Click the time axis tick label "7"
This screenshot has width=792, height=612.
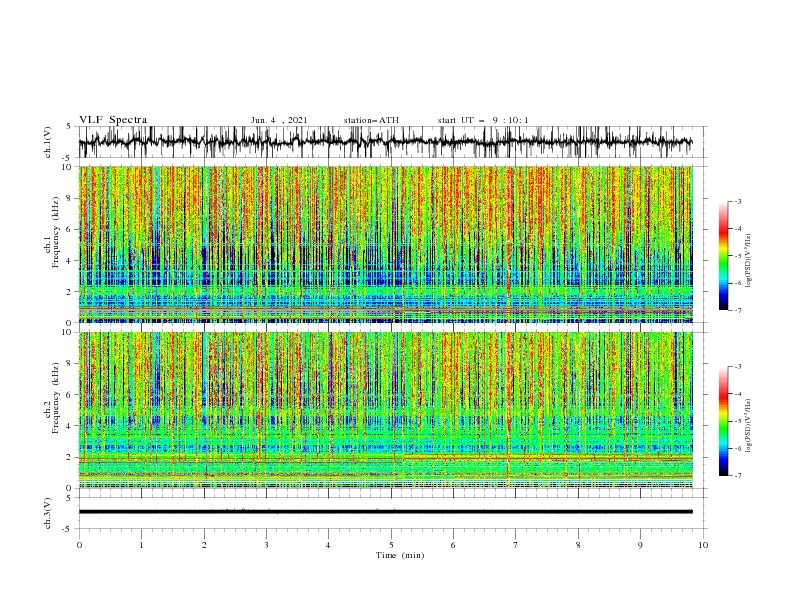coord(516,545)
